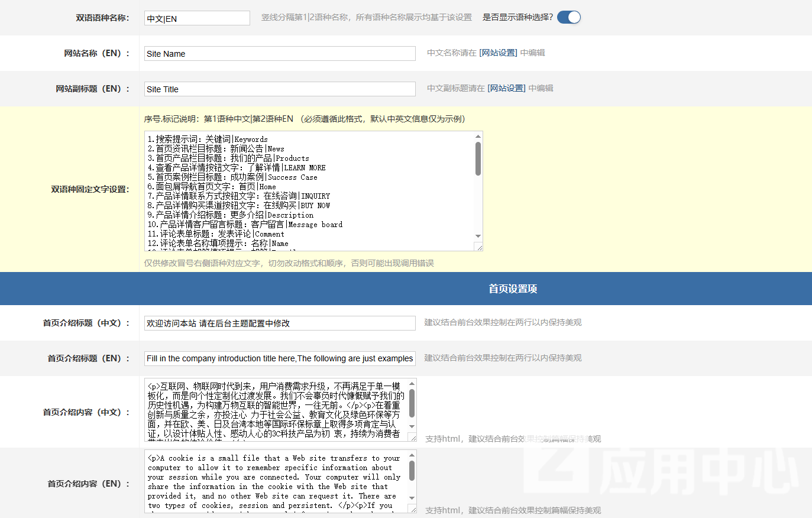Open 网站设置 link beside site title field
812x518 pixels.
506,88
